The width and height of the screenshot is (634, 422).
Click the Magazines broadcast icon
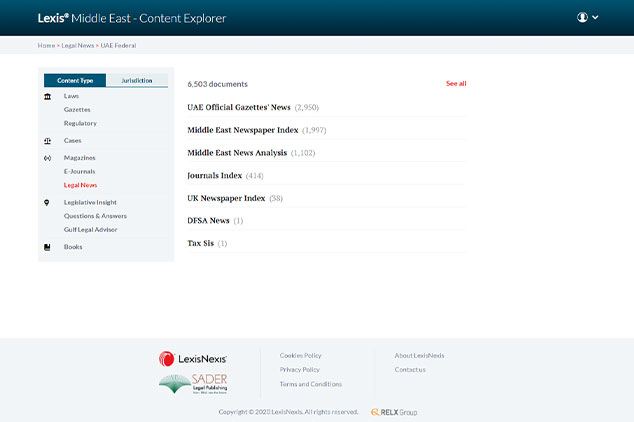point(48,158)
